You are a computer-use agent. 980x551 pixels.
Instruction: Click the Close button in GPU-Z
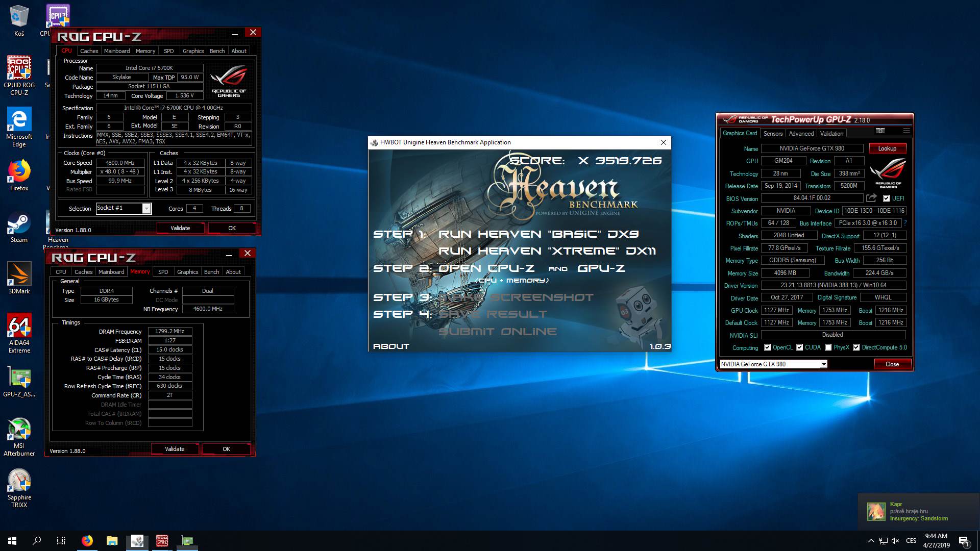click(892, 364)
